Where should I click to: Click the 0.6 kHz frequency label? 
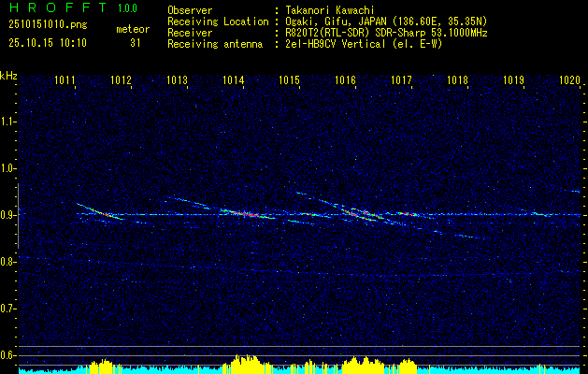click(x=7, y=355)
